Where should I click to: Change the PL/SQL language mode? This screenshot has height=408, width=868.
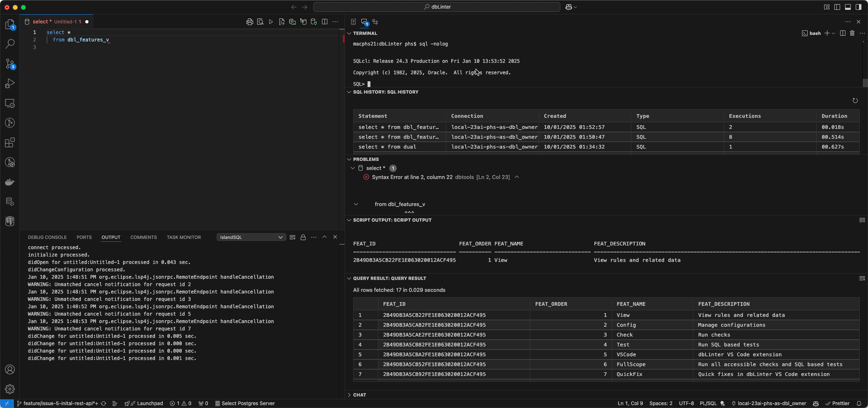(708, 403)
